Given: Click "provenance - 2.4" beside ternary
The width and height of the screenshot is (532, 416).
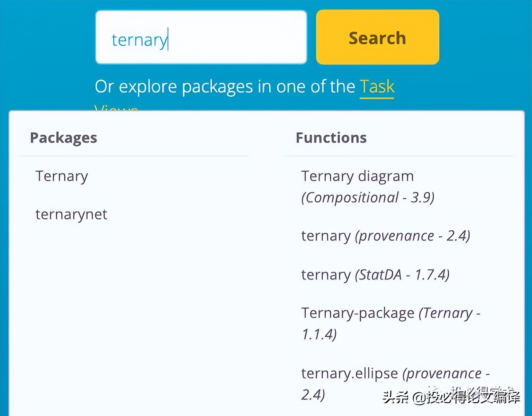Looking at the screenshot, I should 413,236.
